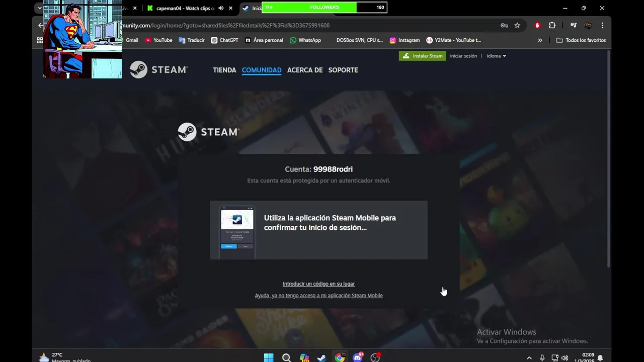Bookmark this page with the star icon
644x362 pixels.
coord(517,25)
